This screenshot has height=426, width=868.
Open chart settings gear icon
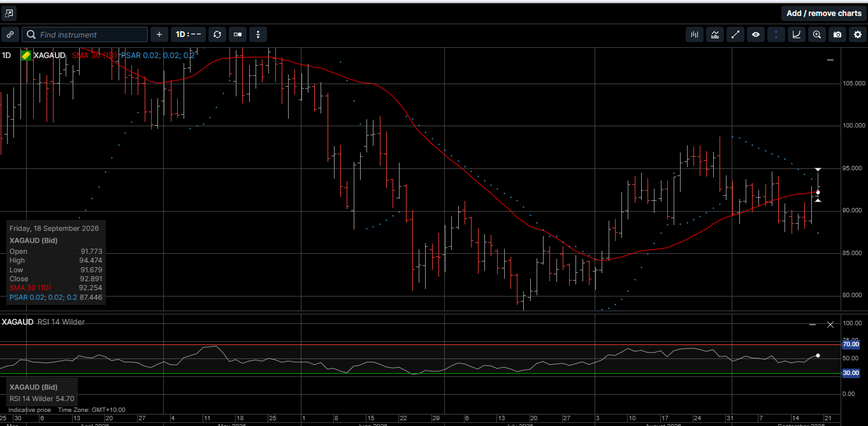click(857, 34)
